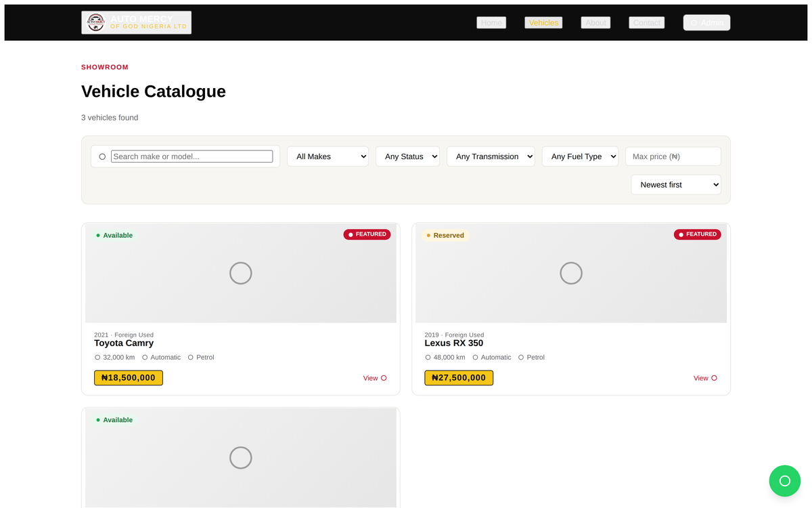Screen dimensions: 812x508
Task: Click the Available badge on third card
Action: coord(114,420)
